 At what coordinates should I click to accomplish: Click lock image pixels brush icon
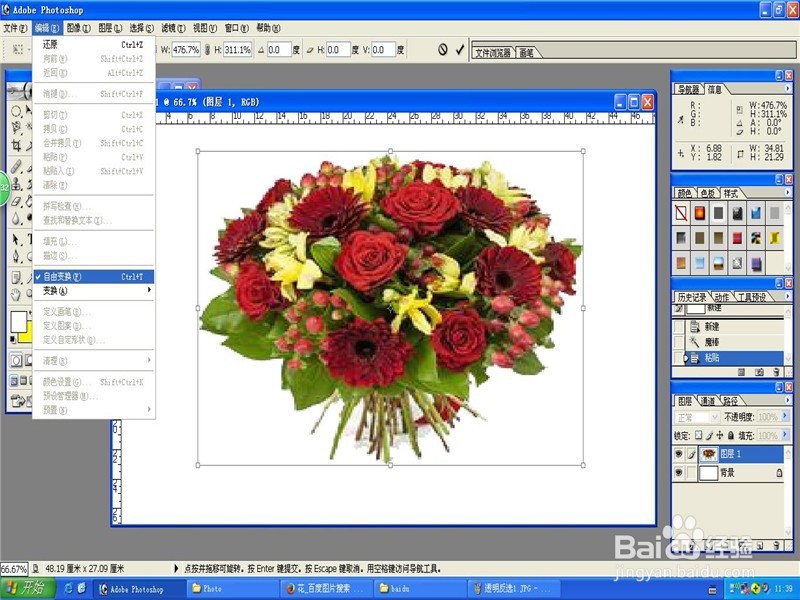(x=709, y=435)
